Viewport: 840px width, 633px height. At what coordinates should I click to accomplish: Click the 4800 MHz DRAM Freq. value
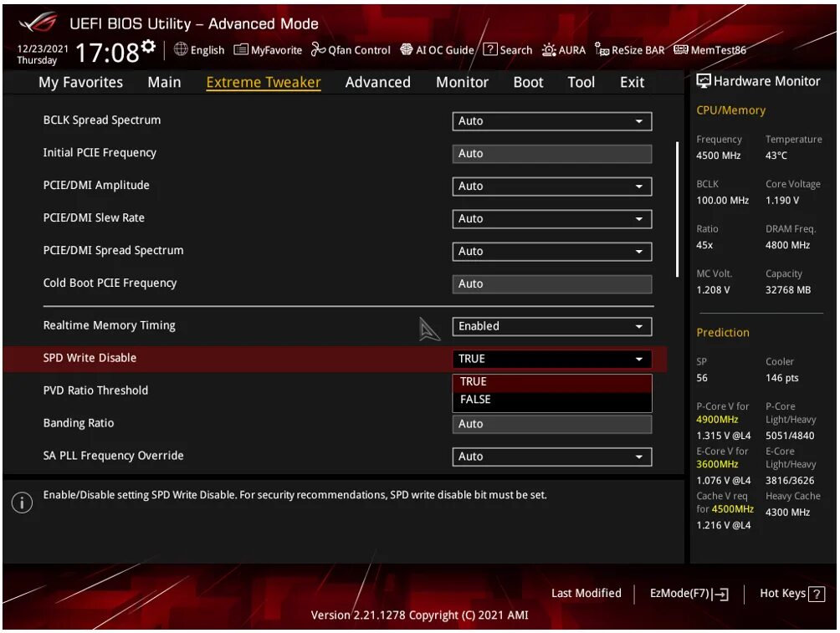point(787,245)
